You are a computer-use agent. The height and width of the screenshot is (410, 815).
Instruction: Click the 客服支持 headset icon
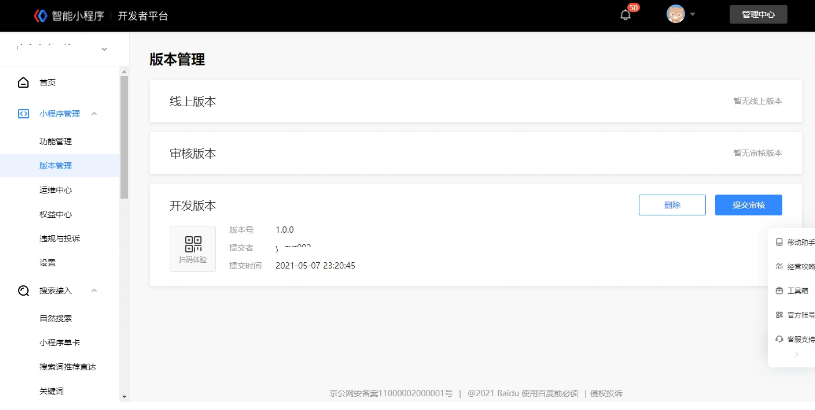point(779,339)
